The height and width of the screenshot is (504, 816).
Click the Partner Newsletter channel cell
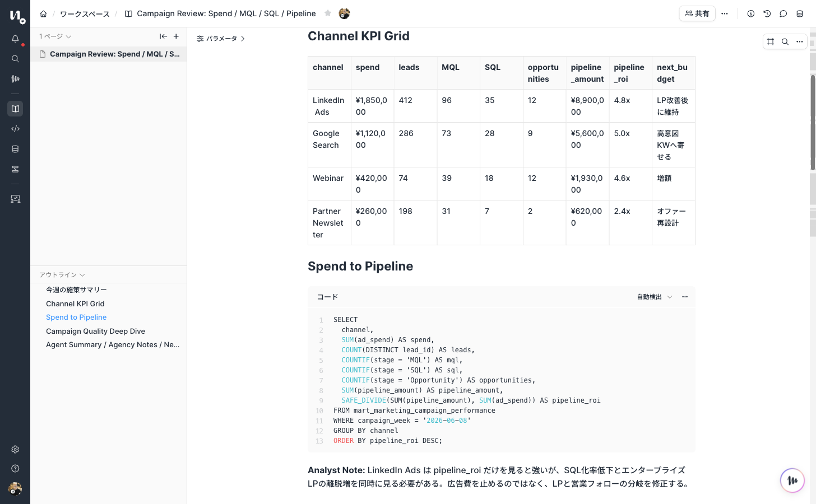point(330,222)
